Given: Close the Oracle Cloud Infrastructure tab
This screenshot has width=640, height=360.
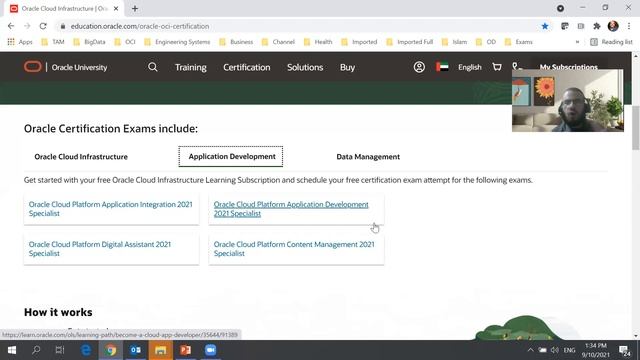Looking at the screenshot, I should coord(116,9).
